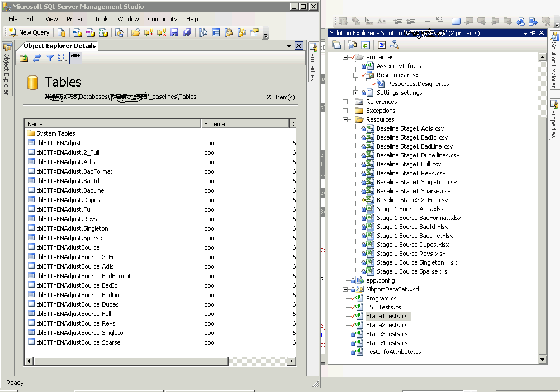Select Stage 1 Source BadFormat.xlsx
This screenshot has width=560, height=392.
[x=419, y=218]
